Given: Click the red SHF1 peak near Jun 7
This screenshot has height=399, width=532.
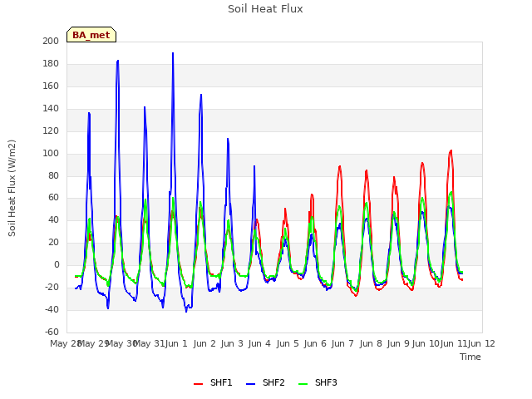Looking at the screenshot, I should click(340, 166).
